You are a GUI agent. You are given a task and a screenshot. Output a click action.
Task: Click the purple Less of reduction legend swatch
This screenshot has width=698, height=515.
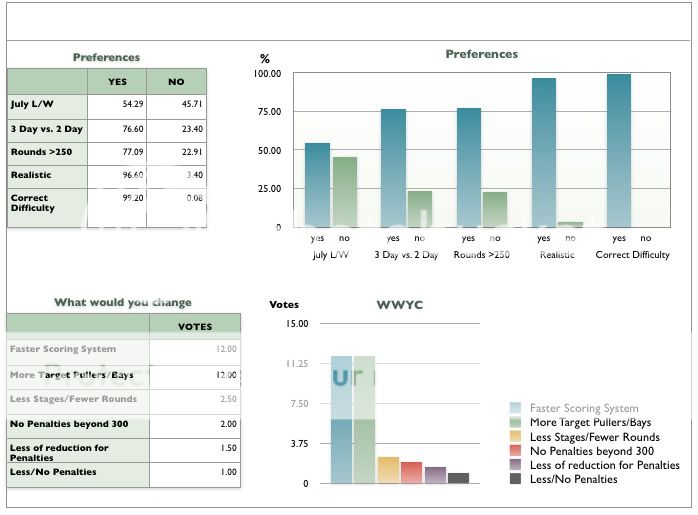(x=516, y=465)
